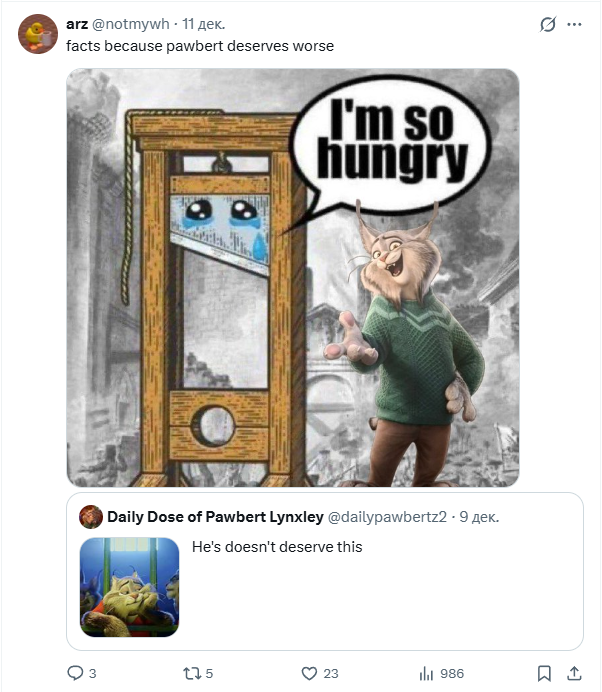Open the quoted post's Pawbert thumbnail
The image size is (602, 692).
click(129, 587)
